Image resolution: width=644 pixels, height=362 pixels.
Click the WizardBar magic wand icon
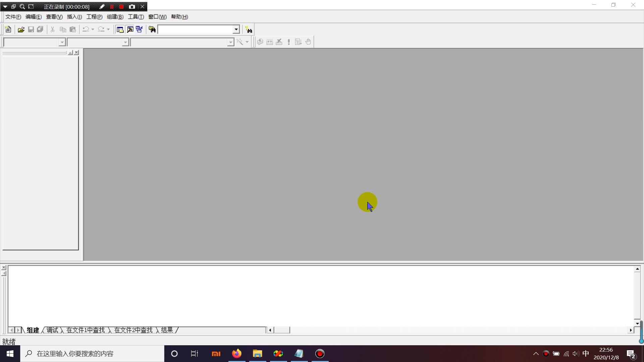(x=240, y=42)
